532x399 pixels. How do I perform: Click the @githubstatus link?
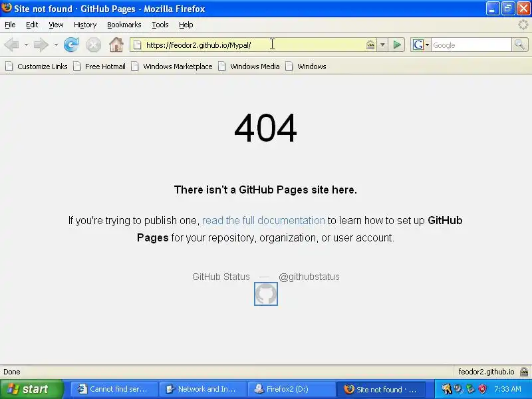309,277
